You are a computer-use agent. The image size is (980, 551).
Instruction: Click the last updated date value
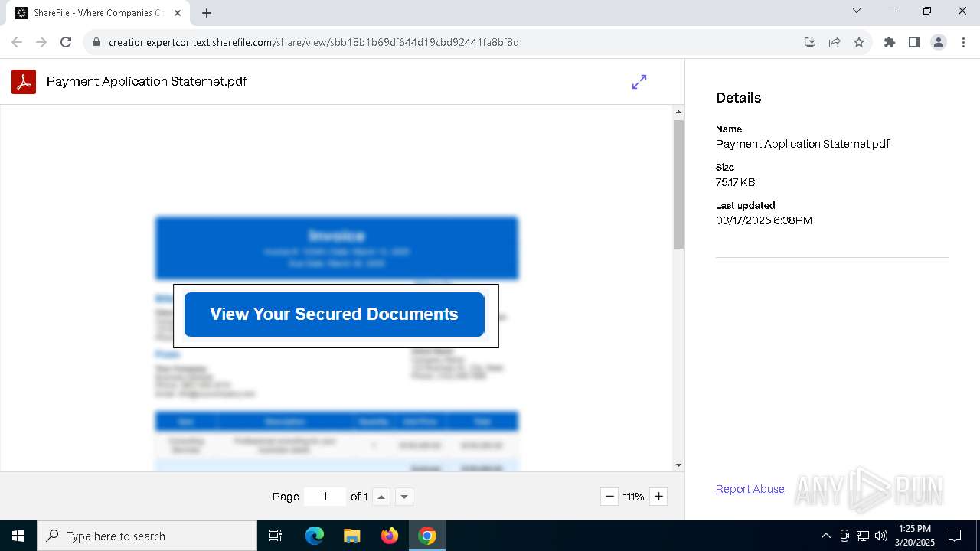[x=764, y=220]
